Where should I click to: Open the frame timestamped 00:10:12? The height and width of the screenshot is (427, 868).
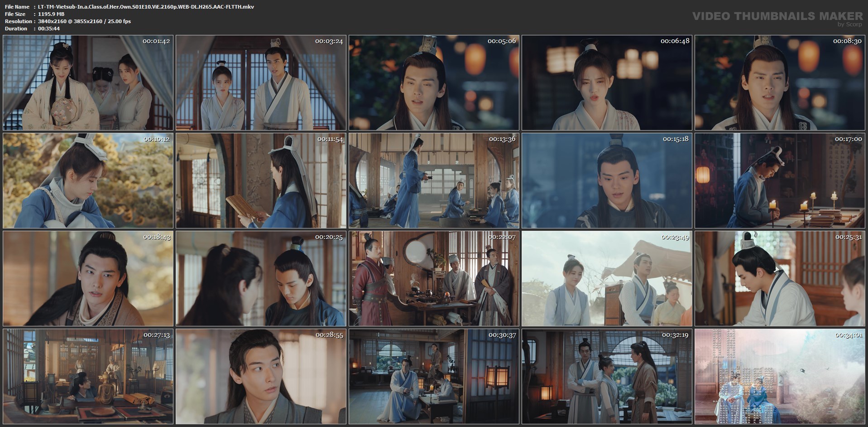[x=88, y=181]
